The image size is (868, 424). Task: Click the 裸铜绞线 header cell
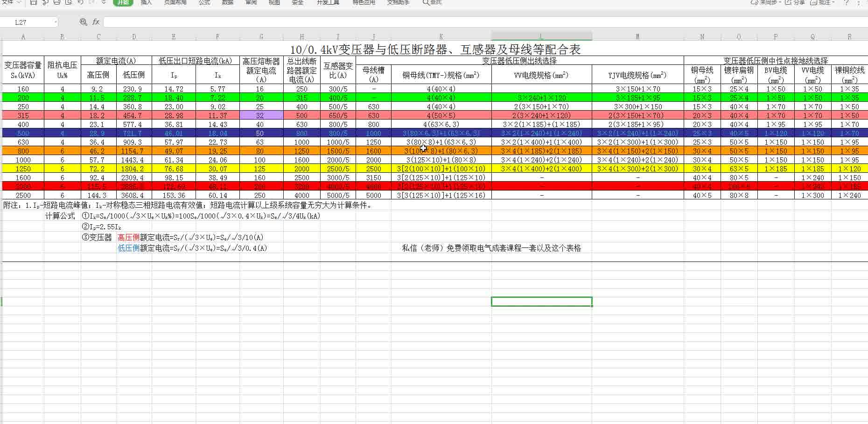point(849,74)
